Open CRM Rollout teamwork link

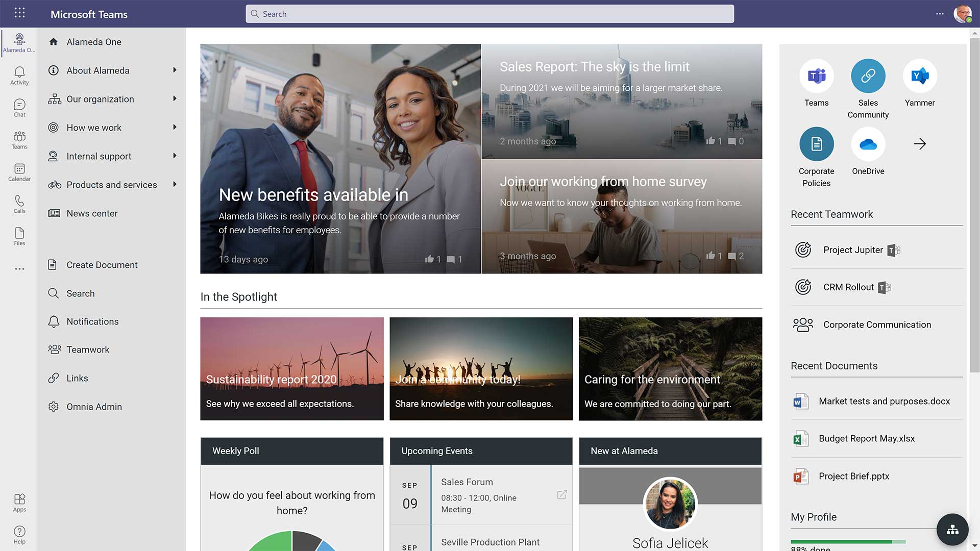click(x=848, y=287)
